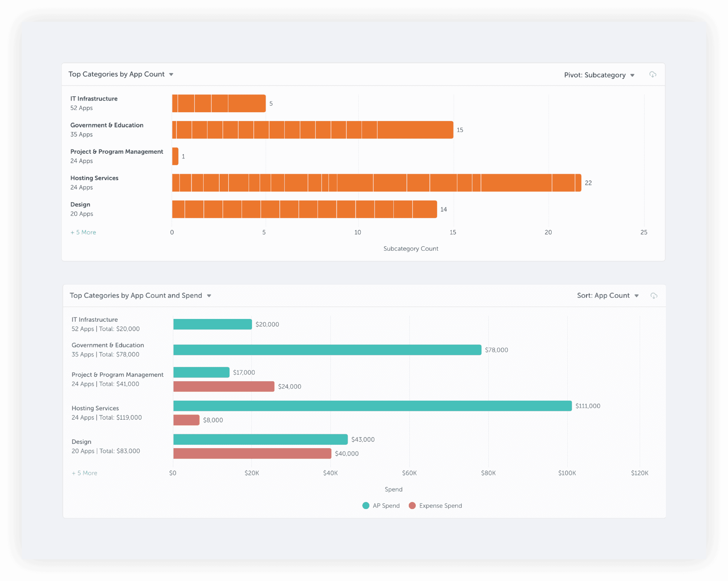Click + 5 More in top chart
Screen dimensions: 728x581
(x=83, y=232)
